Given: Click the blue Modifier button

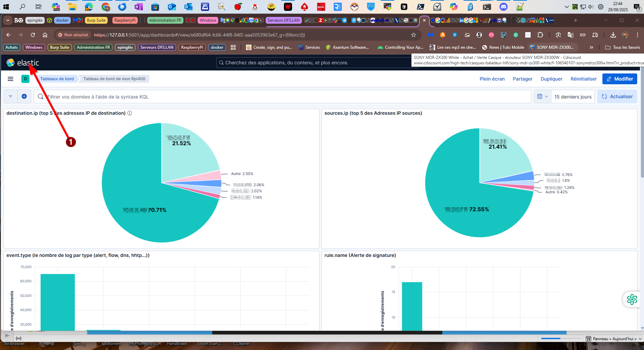Looking at the screenshot, I should (x=619, y=79).
